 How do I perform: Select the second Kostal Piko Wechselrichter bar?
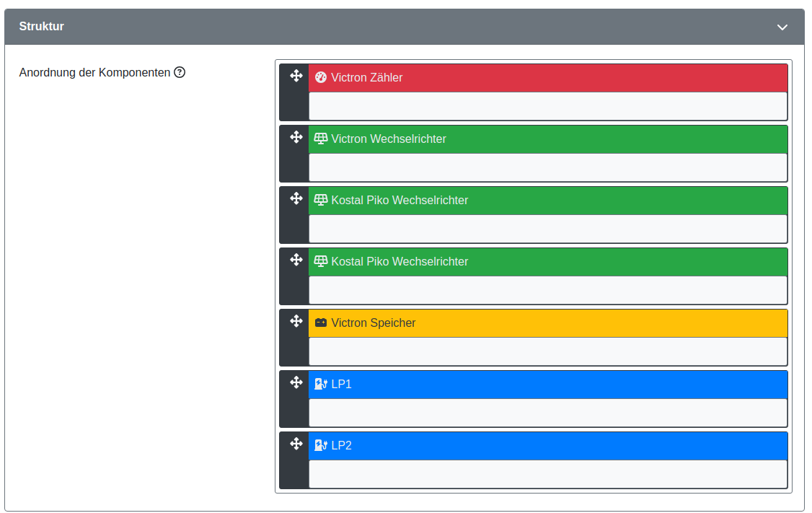[548, 262]
